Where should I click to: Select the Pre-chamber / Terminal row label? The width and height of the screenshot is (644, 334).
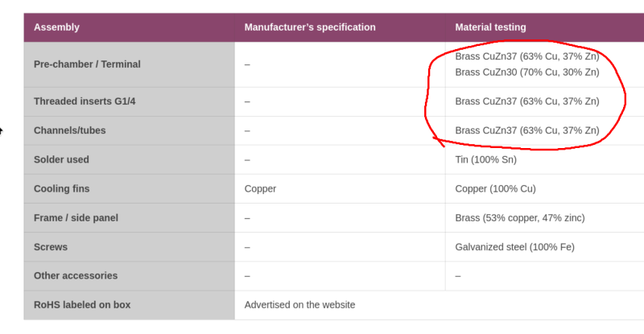pos(87,64)
